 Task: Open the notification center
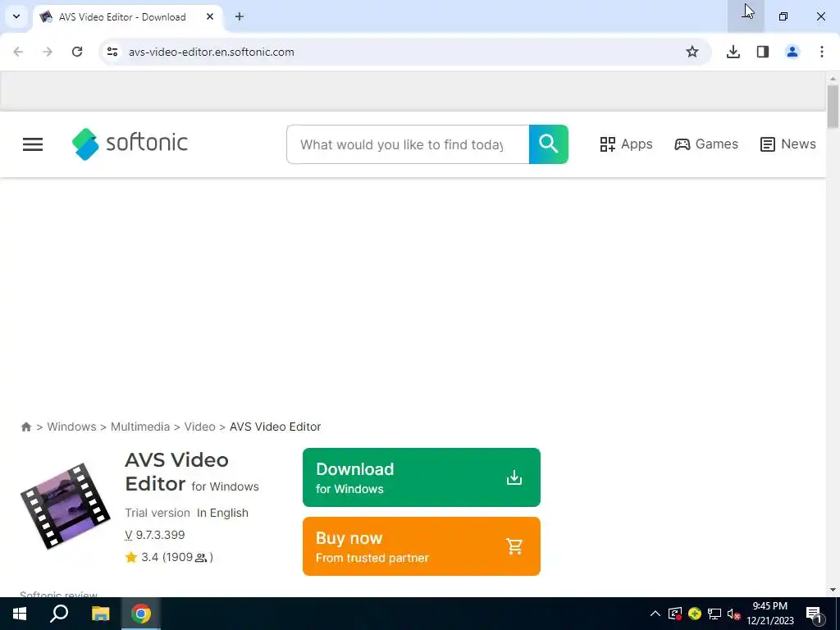coord(815,614)
